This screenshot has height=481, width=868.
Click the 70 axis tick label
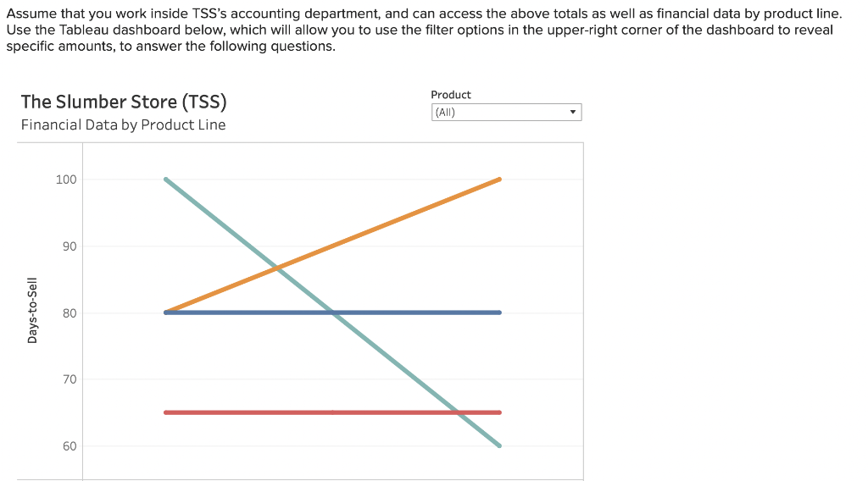[x=69, y=379]
